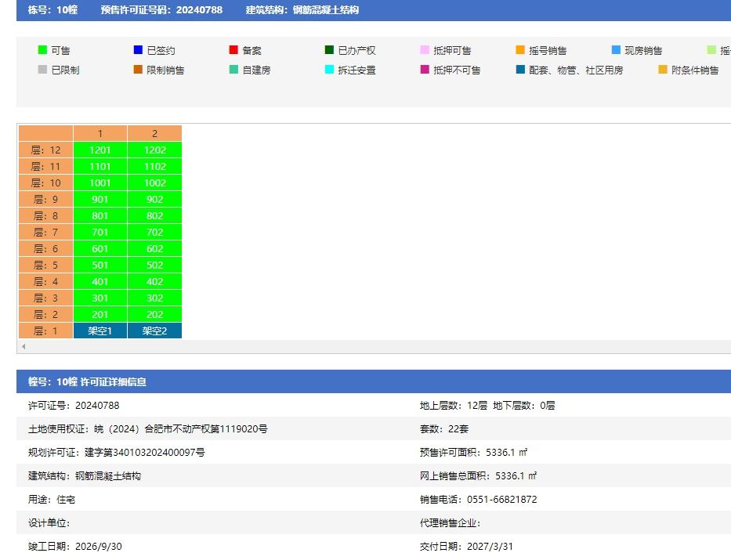The width and height of the screenshot is (731, 560).
Task: Select unit 901 in the grid
Action: pyautogui.click(x=100, y=200)
